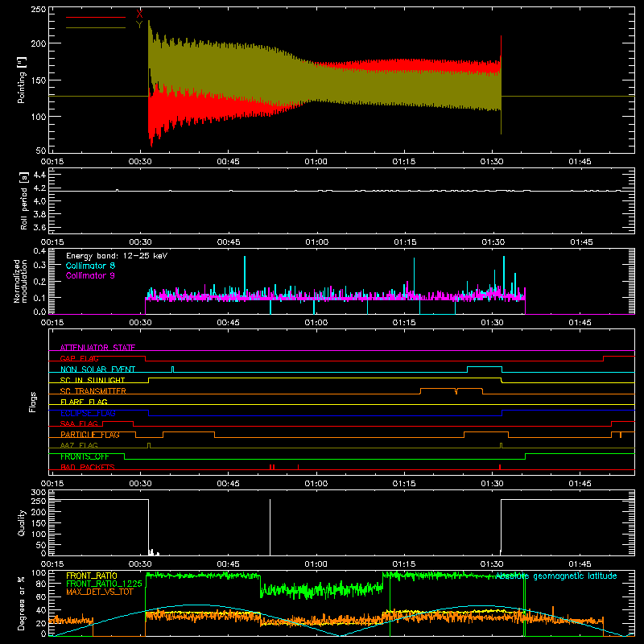644x644 pixels.
Task: Click the yellow FRONT_RATIO legend entry
Action: point(92,576)
